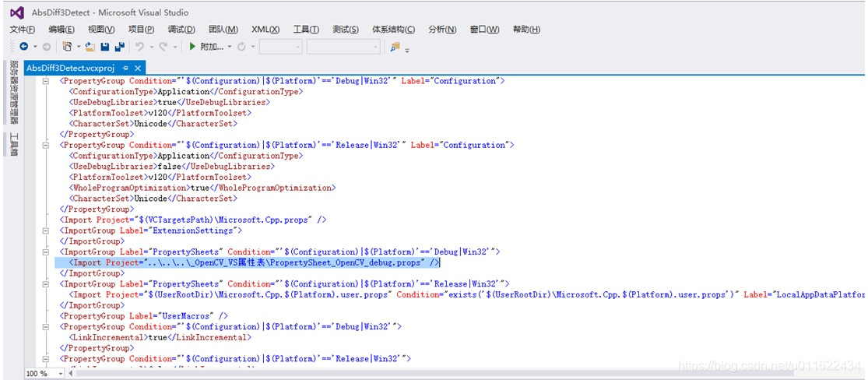
Task: Click the Navigate Forward arrow icon
Action: 47,47
